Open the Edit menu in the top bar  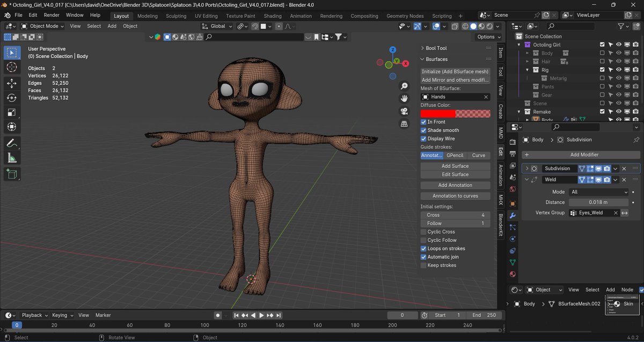coord(33,15)
